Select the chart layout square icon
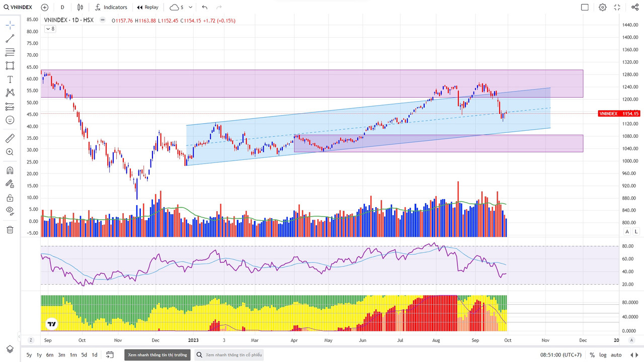The width and height of the screenshot is (644, 362). [x=585, y=7]
